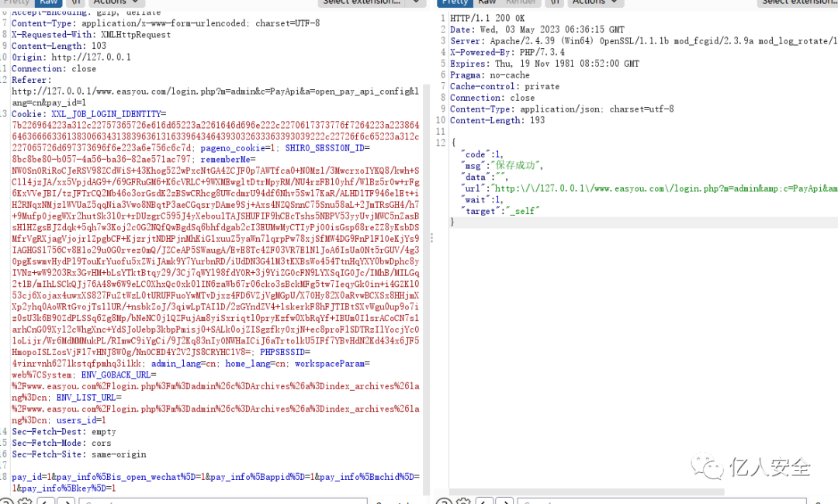Image resolution: width=838 pixels, height=504 pixels.
Task: Go to previous match in request search
Action: (46, 502)
